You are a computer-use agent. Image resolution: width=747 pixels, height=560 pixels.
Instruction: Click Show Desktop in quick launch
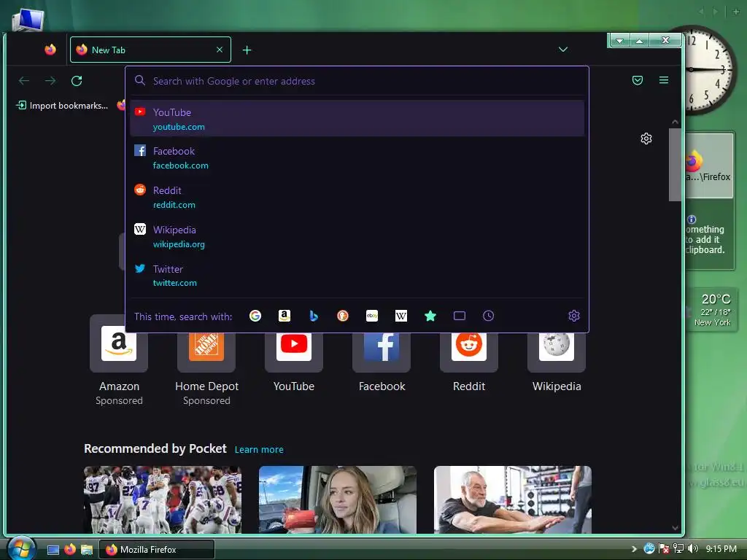click(53, 550)
